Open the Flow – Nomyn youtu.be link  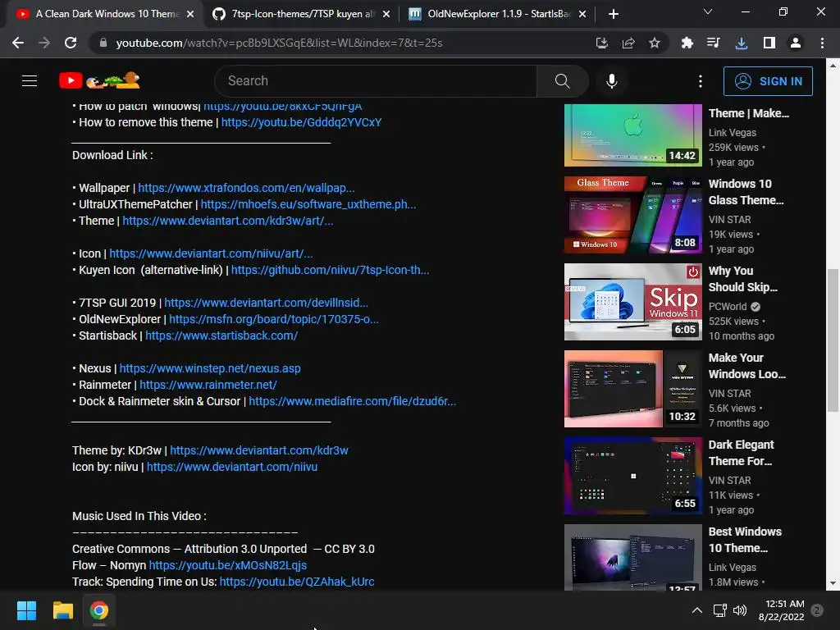(228, 565)
